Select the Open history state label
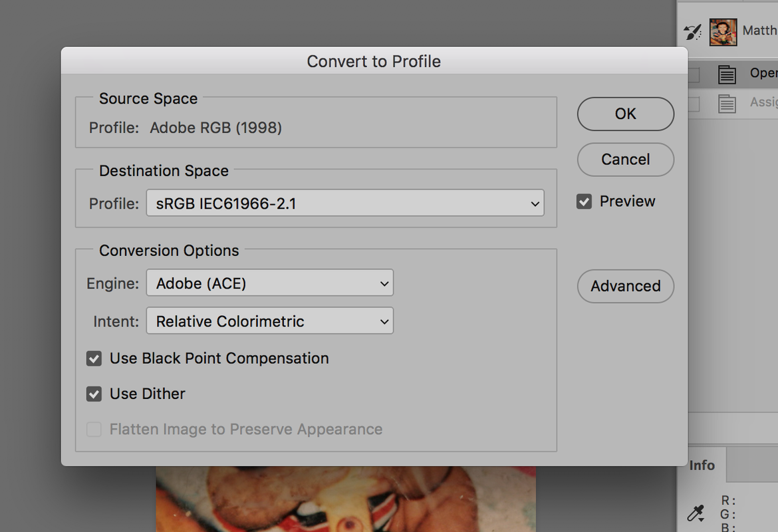 pyautogui.click(x=763, y=73)
